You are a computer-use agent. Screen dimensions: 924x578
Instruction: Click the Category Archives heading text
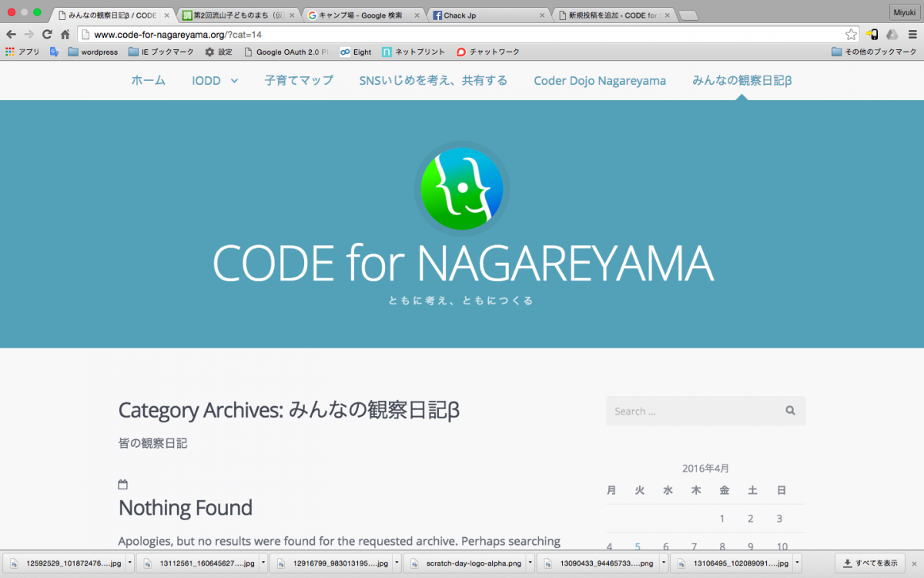(289, 411)
